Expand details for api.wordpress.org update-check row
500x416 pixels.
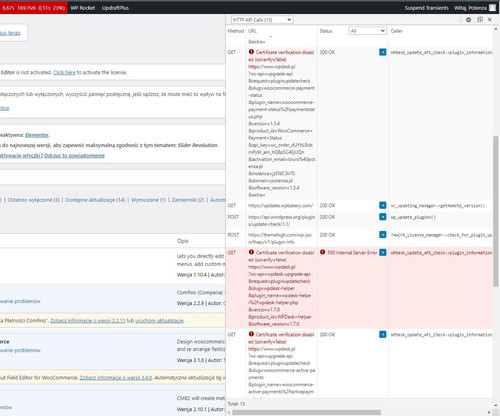point(383,217)
